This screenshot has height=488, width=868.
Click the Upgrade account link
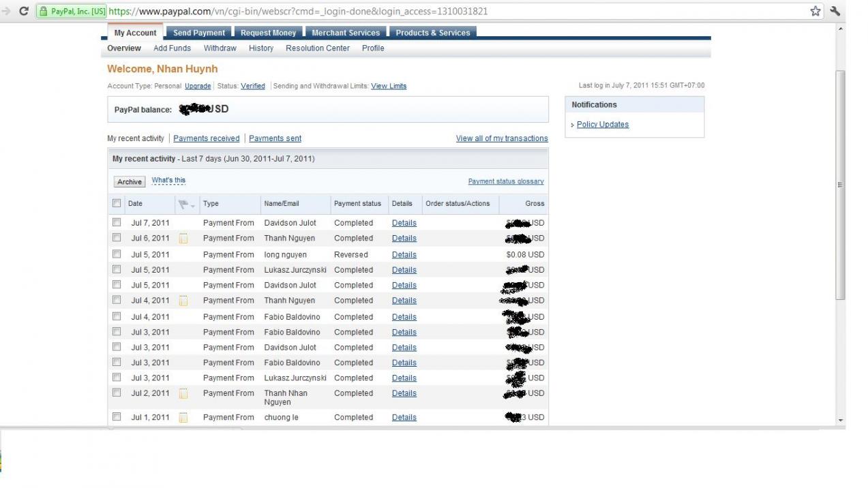click(198, 86)
